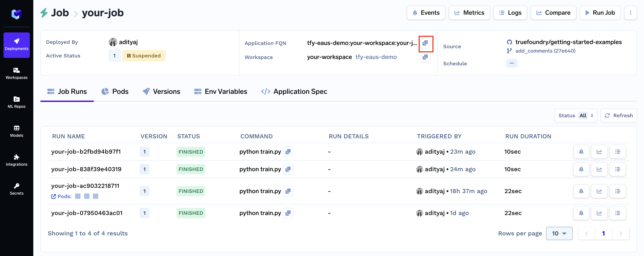The height and width of the screenshot is (256, 644).
Task: Show logs for your-job-07950463ac01 run
Action: pos(617,213)
